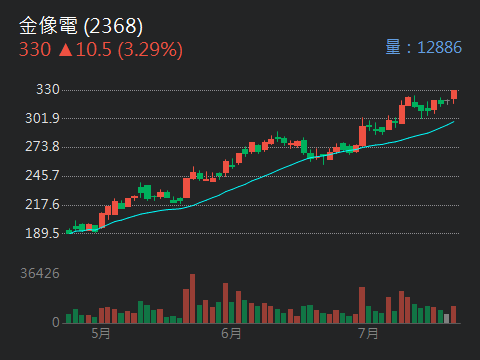Click the 330 price axis label
480x360 pixels.
point(48,89)
